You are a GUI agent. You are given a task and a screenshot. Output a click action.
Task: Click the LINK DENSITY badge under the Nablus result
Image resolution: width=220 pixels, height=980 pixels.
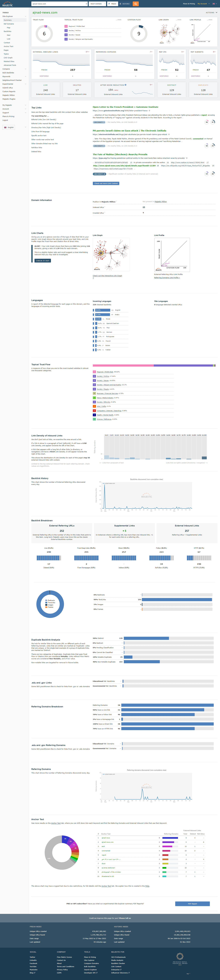tap(99, 174)
